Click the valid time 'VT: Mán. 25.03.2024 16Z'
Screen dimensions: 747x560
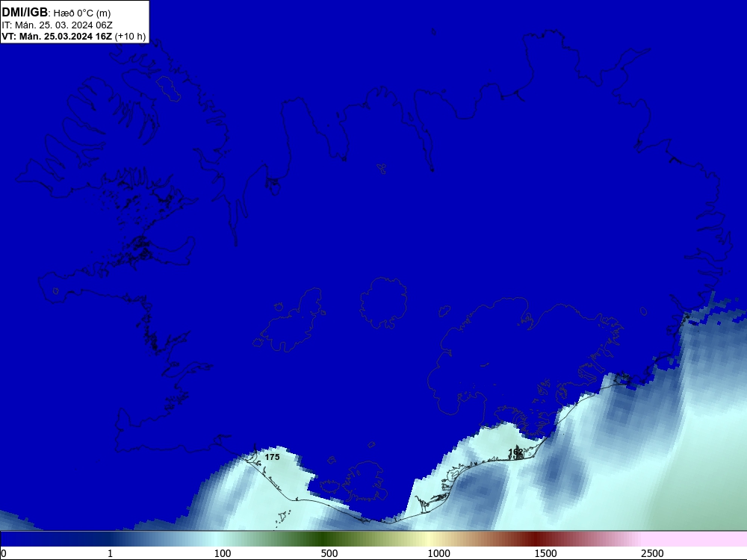click(57, 37)
